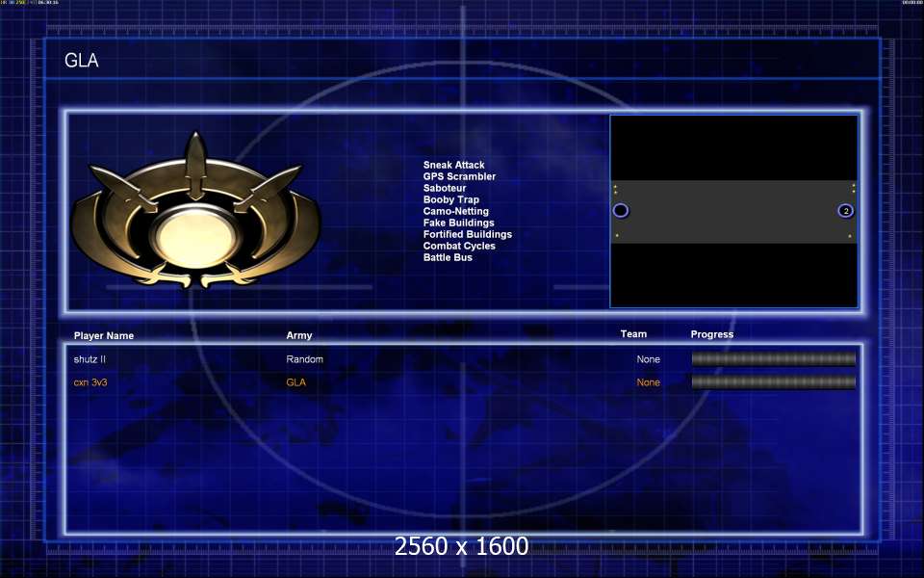Screen dimensions: 924x578
Task: Select the GPS Scrambler ability
Action: pyautogui.click(x=459, y=176)
